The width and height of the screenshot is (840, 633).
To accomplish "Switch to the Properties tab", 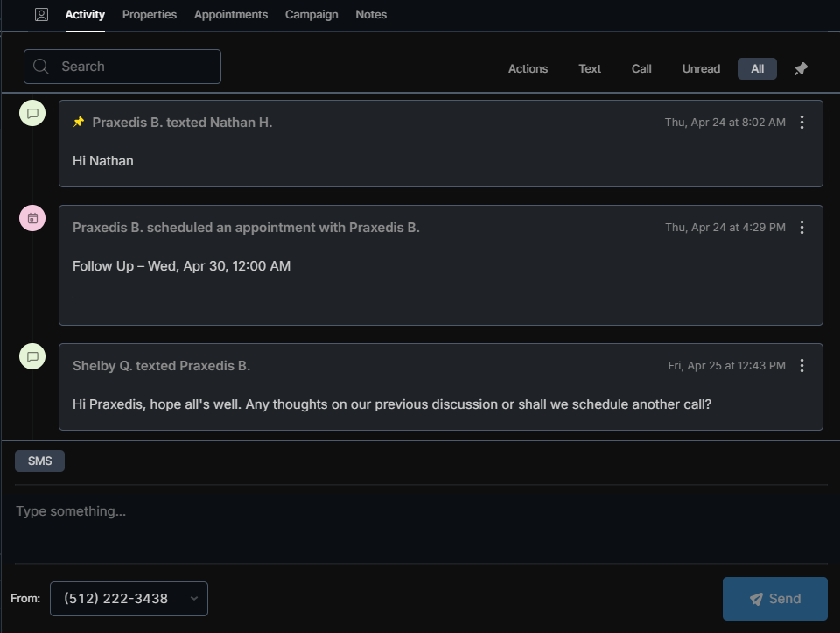I will (150, 15).
